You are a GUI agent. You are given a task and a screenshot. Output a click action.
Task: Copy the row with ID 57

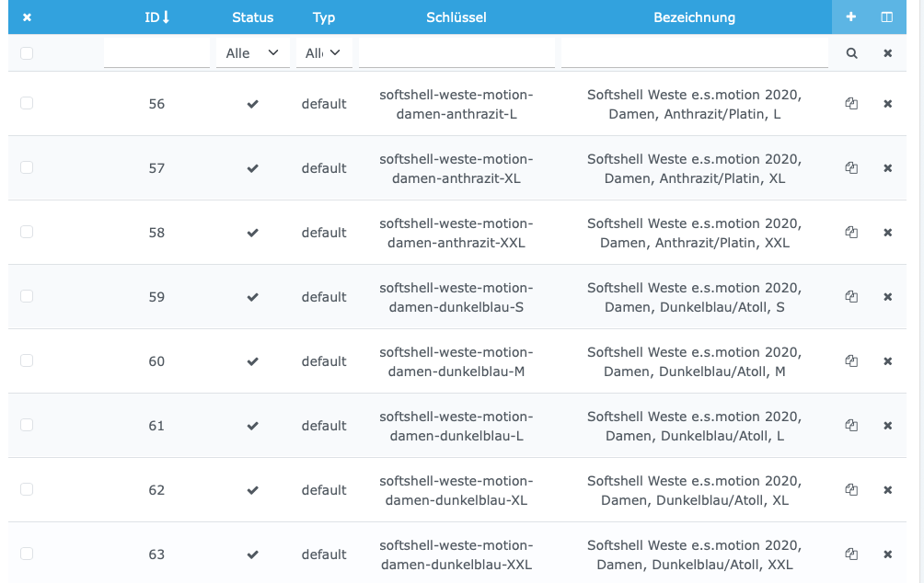click(851, 168)
